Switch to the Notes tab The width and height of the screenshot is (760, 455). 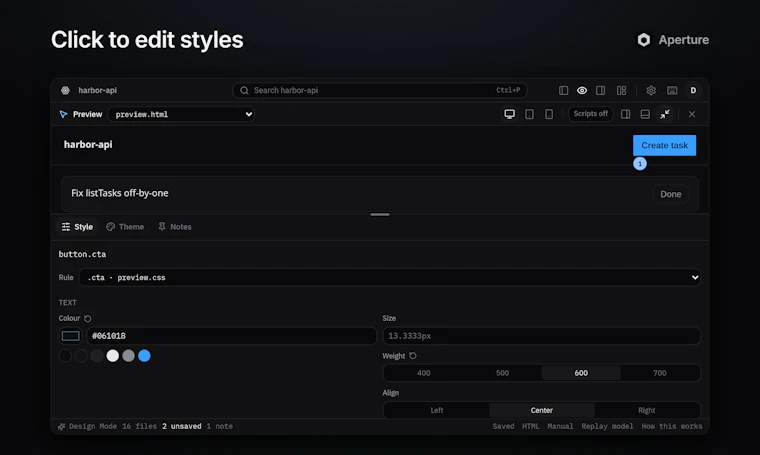pyautogui.click(x=175, y=227)
